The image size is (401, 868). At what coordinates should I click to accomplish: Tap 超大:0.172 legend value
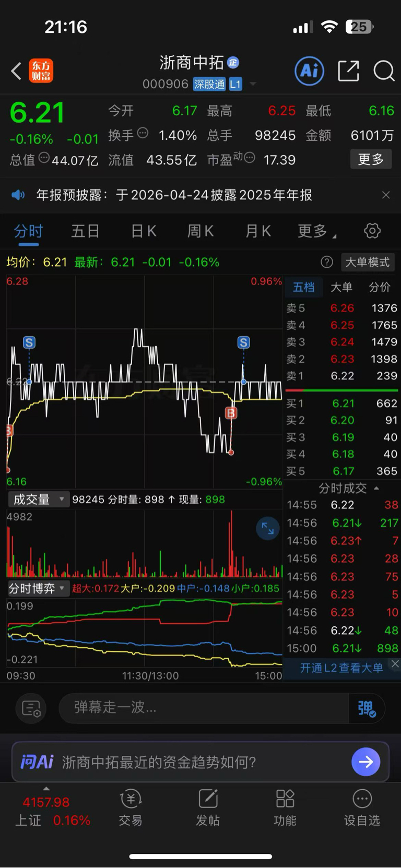(96, 589)
